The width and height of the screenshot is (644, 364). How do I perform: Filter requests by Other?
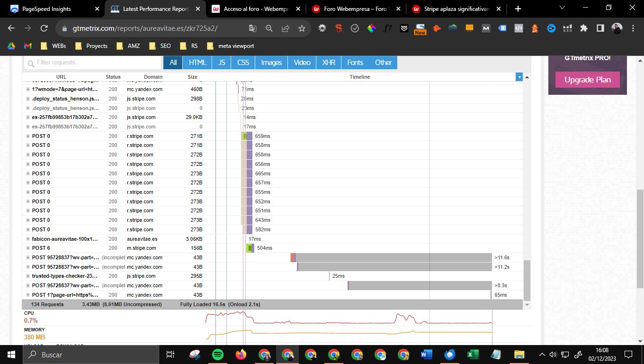pos(383,63)
